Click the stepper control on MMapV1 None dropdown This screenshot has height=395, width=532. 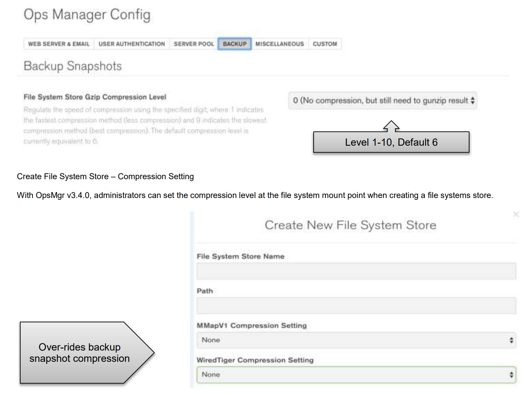pyautogui.click(x=511, y=340)
